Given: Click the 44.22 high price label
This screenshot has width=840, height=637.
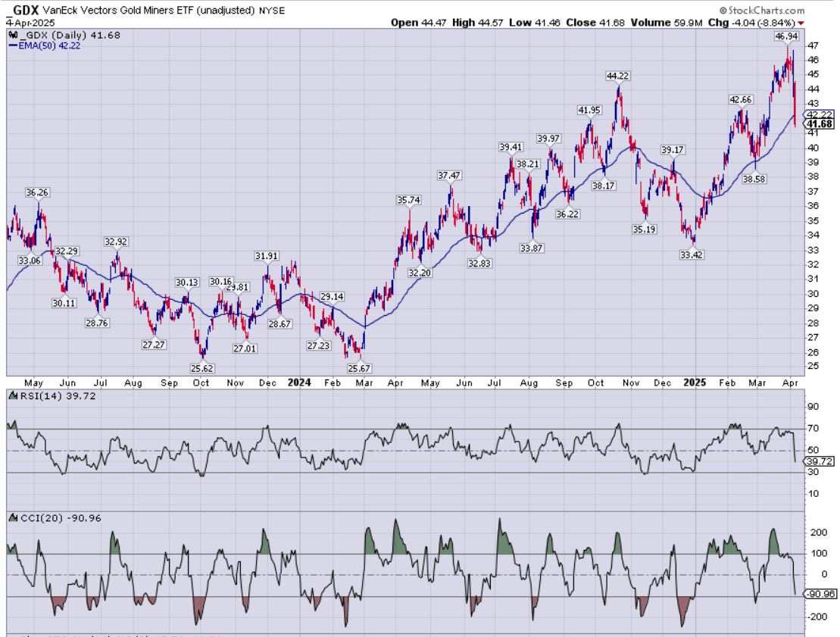Looking at the screenshot, I should pos(617,76).
